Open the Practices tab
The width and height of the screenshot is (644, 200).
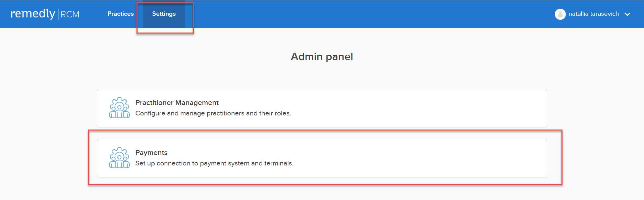coord(120,14)
